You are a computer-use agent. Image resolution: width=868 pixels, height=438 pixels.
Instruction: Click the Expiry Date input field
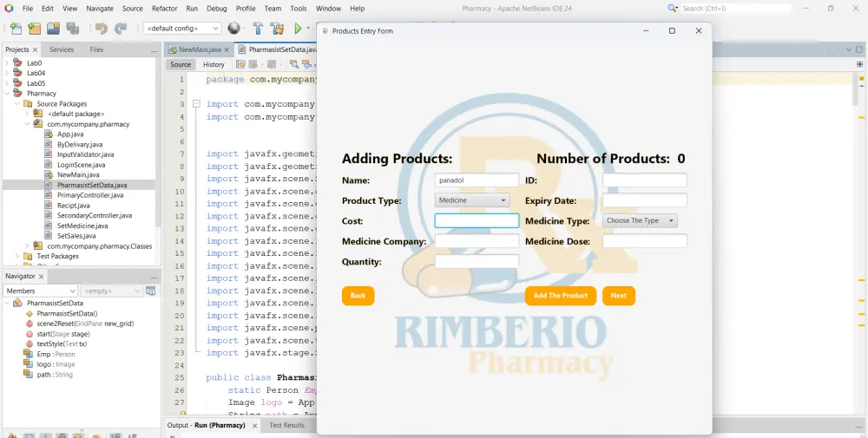click(x=645, y=200)
